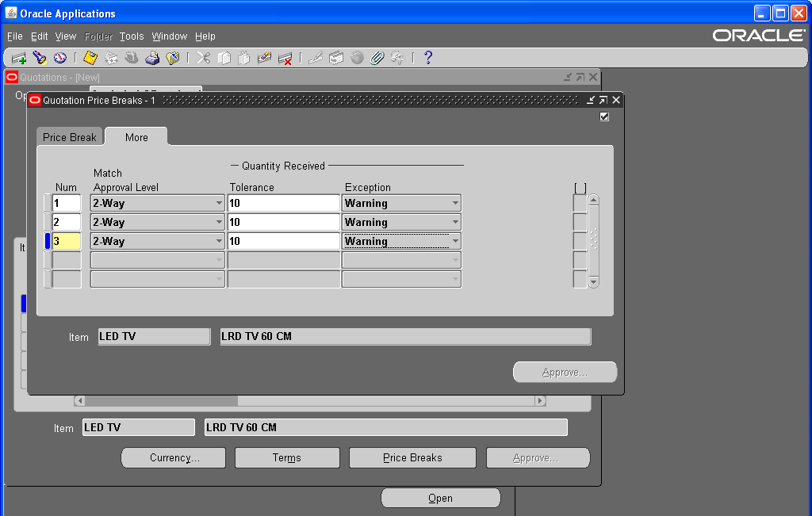Click the Close Form folder icon

pyautogui.click(x=172, y=58)
